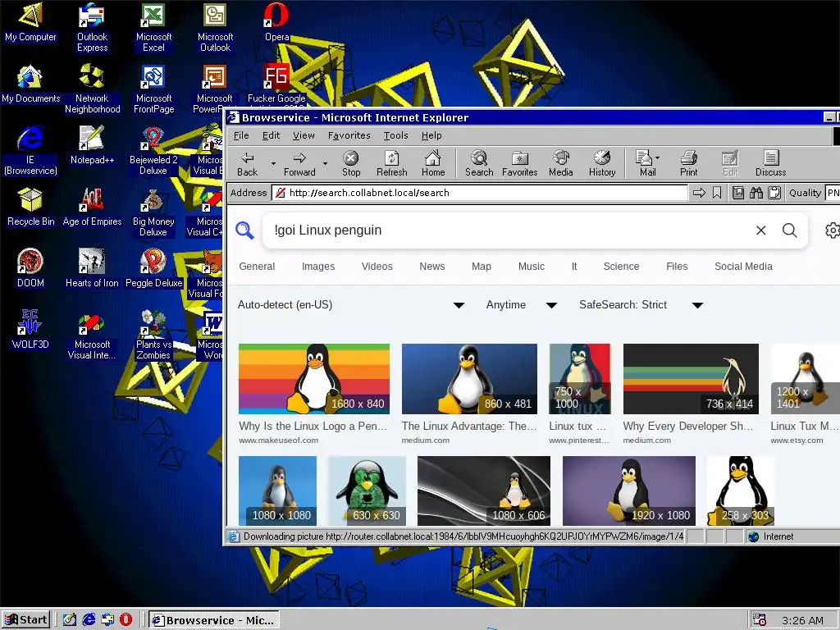
Task: Switch to the Images search tab
Action: 318,267
